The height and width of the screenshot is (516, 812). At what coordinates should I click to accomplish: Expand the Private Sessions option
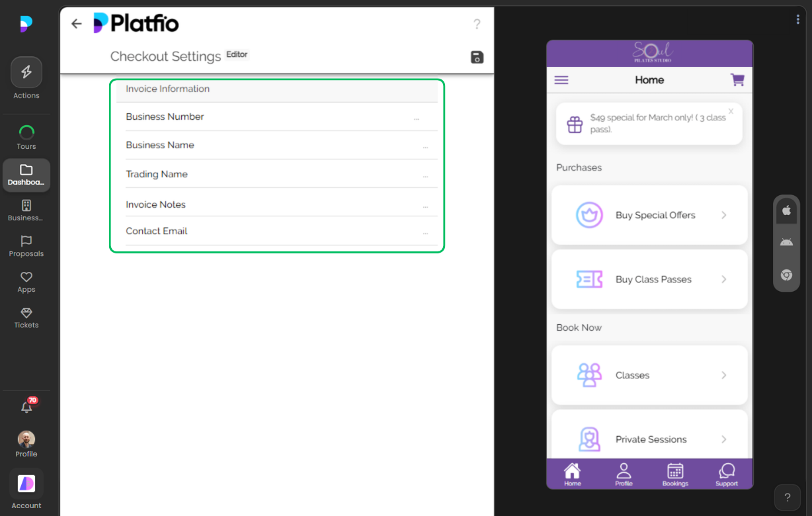point(723,438)
